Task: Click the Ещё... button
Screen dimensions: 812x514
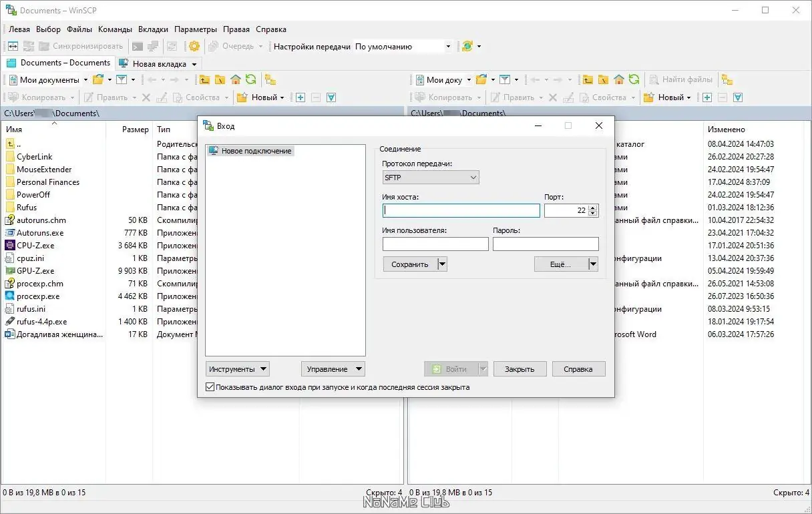Action: point(560,264)
